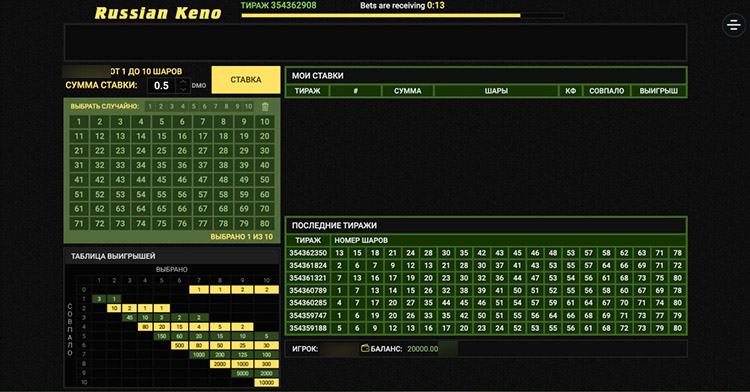Randomly pick 1 ball in ВЫБРАТЬ СЛУЧАЙНО
This screenshot has height=392, width=750.
pyautogui.click(x=150, y=106)
